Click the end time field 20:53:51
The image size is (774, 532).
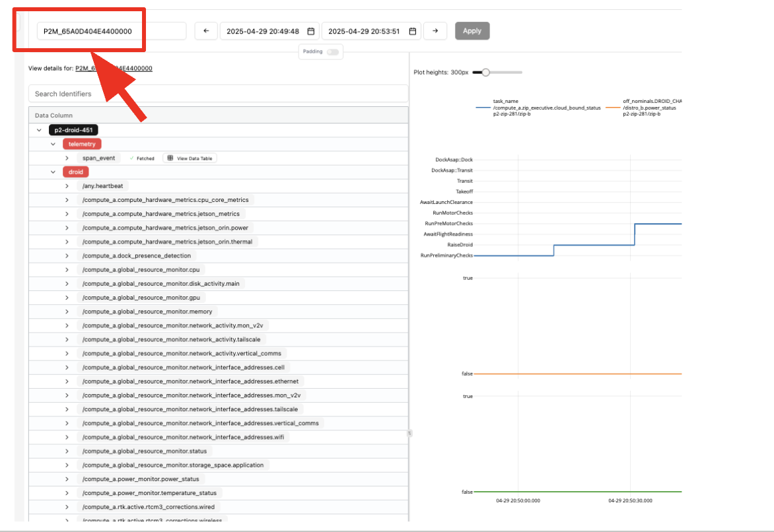click(371, 31)
